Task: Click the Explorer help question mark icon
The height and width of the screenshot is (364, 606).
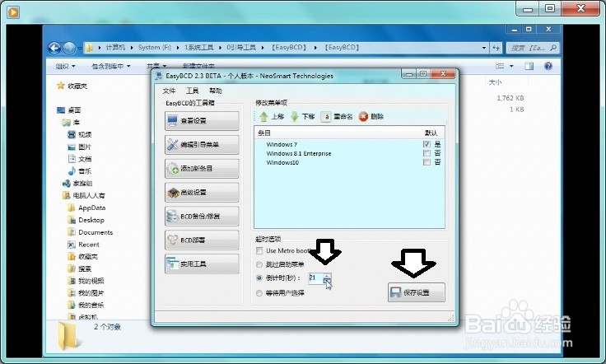Action: click(548, 66)
